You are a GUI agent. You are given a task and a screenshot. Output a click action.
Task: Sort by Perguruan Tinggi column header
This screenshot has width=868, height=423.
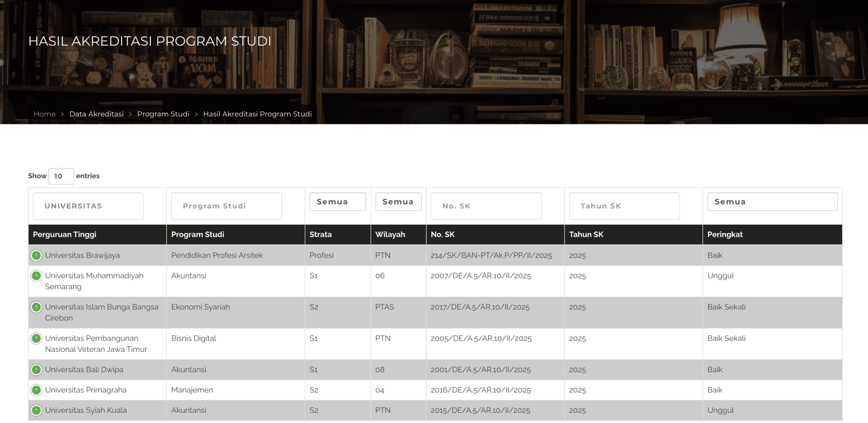coord(64,234)
